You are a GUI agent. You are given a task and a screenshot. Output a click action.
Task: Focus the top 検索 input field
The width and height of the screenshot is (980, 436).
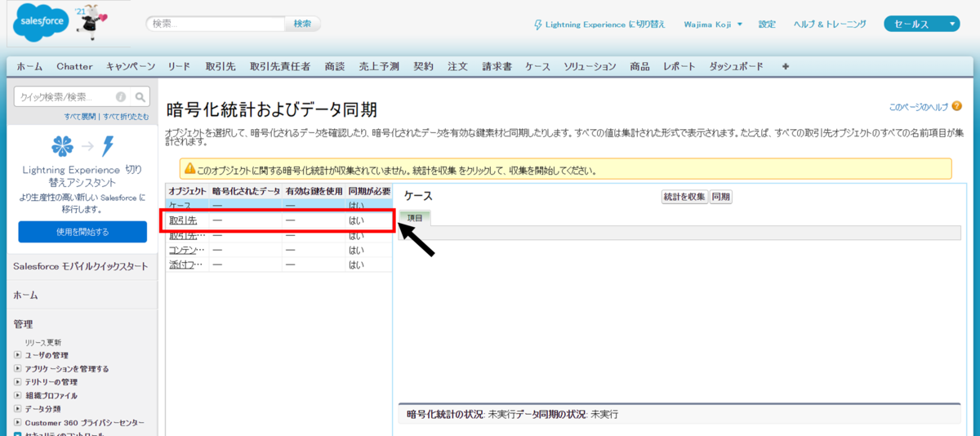216,24
